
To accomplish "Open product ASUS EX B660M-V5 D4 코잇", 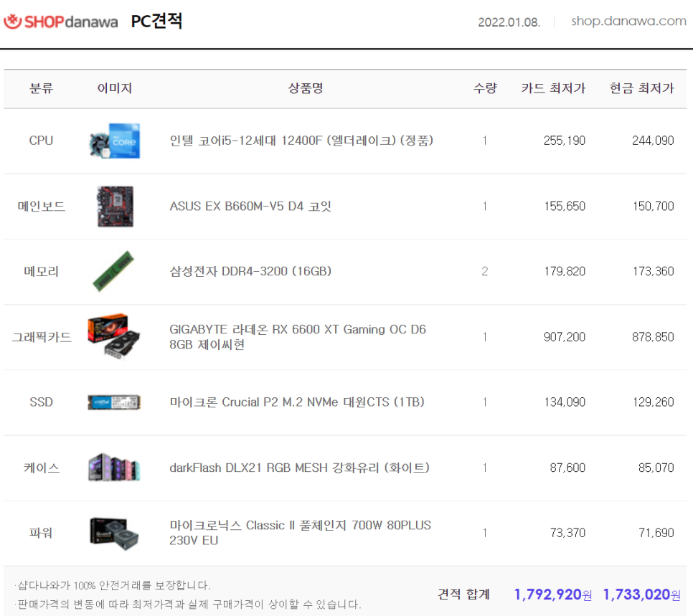I will pyautogui.click(x=250, y=207).
